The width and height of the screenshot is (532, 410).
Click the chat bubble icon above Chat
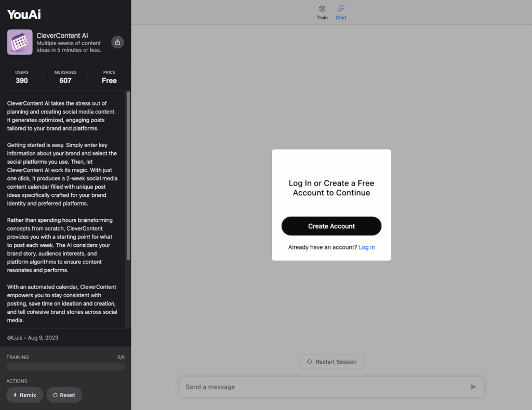[341, 9]
